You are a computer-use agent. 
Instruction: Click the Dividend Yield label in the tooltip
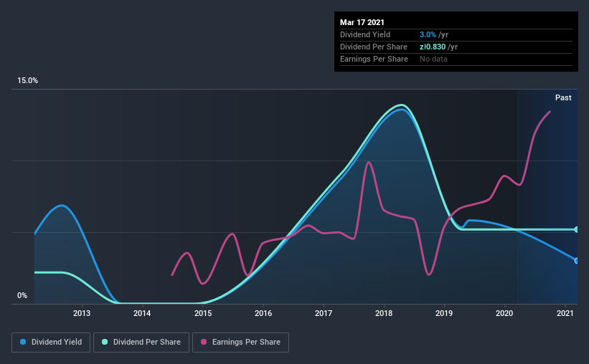click(365, 34)
